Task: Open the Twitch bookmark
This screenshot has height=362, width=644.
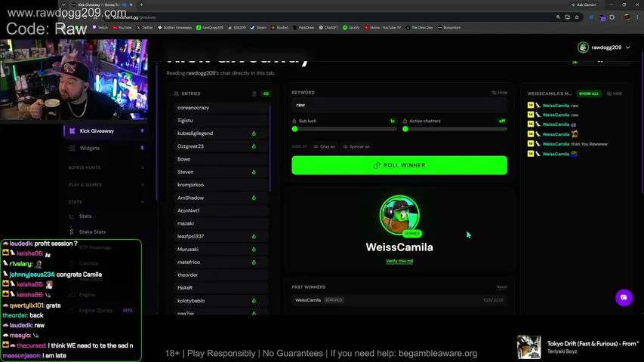Action: coord(100,27)
